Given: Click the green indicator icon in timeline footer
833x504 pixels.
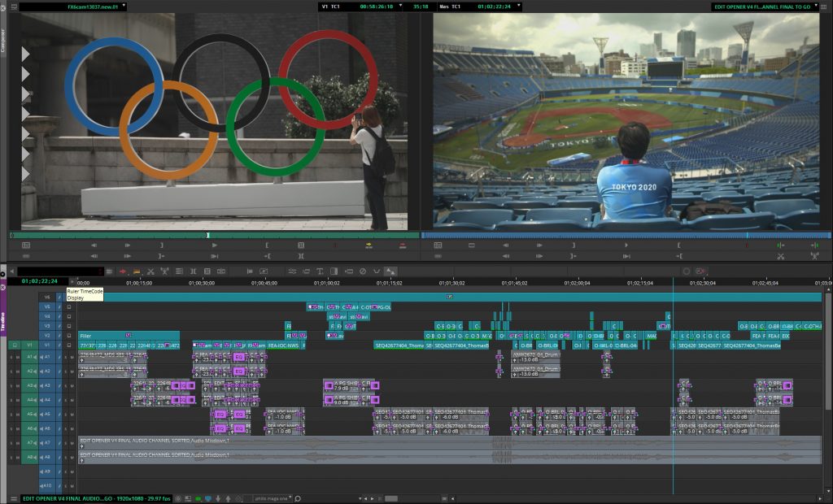Looking at the screenshot, I should point(198,498).
